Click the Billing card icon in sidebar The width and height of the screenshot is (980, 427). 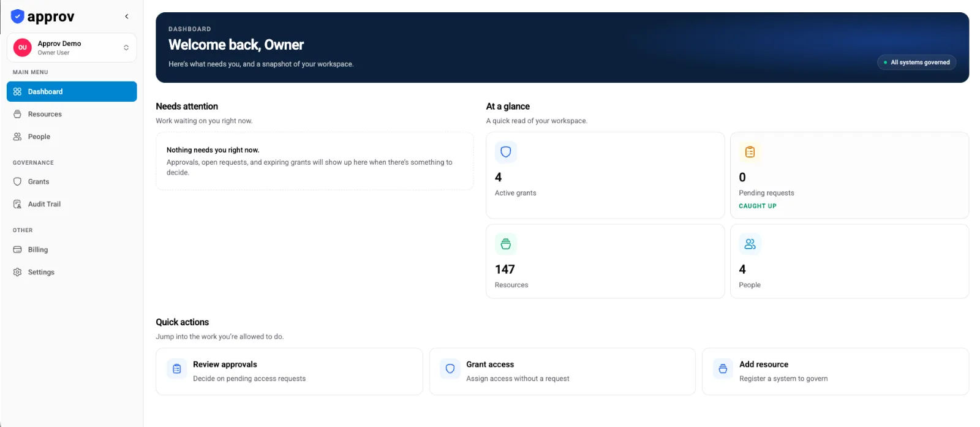click(17, 250)
